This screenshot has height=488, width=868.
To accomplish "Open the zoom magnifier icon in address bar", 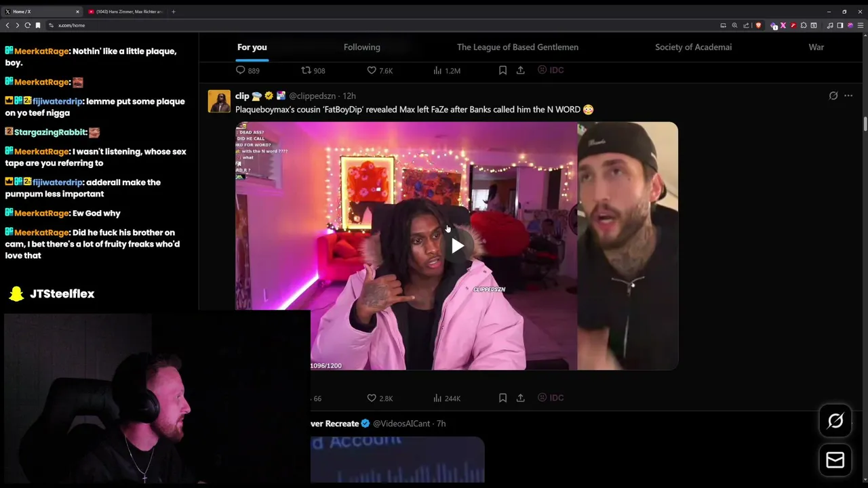I will coord(734,25).
